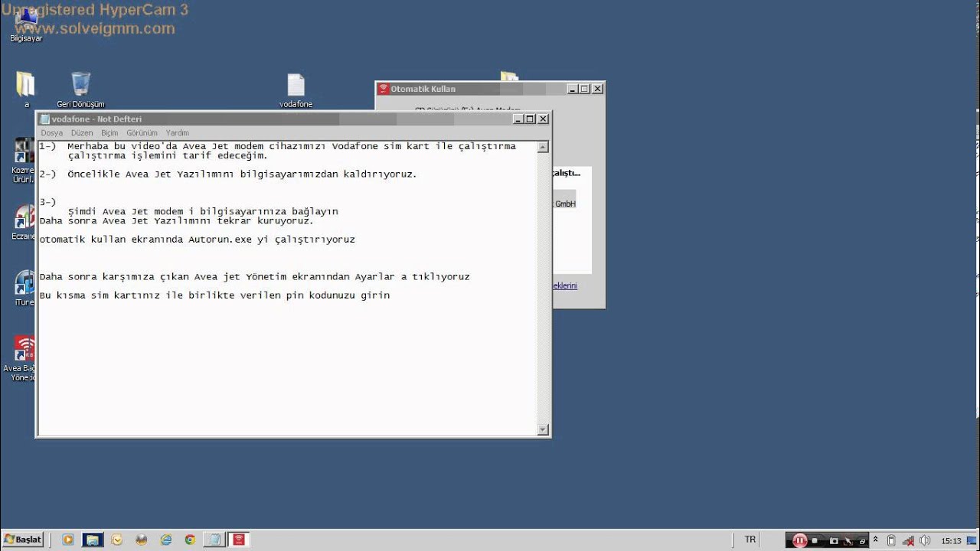Click Notepad scrollbar up arrow
This screenshot has width=980, height=551.
coord(544,146)
